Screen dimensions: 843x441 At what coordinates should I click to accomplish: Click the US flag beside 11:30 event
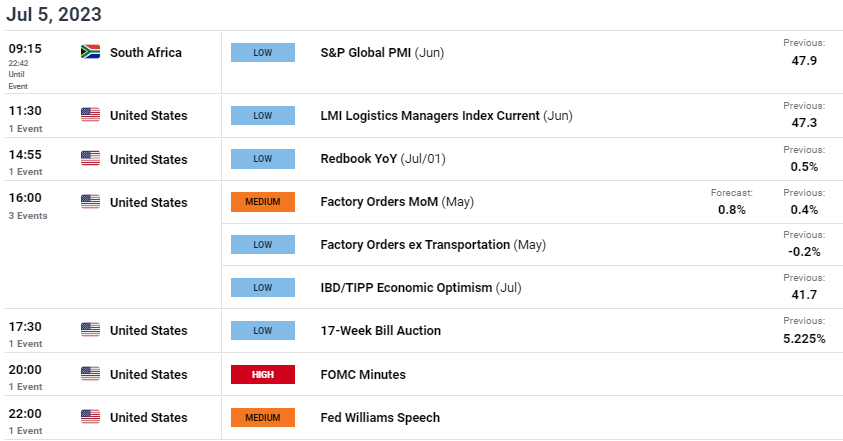pyautogui.click(x=90, y=115)
